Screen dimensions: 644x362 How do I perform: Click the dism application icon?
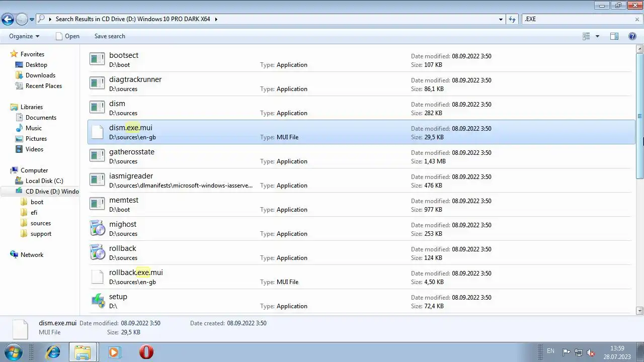click(x=97, y=107)
